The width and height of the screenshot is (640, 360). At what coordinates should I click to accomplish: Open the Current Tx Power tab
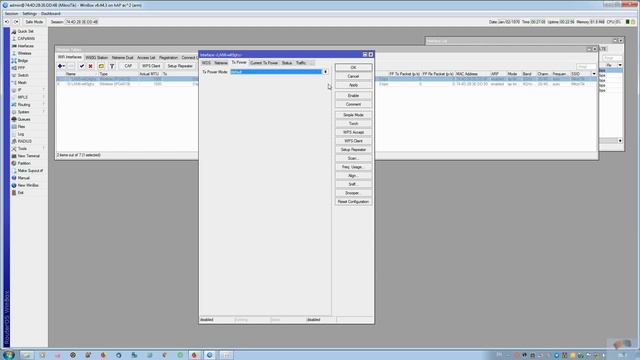click(264, 63)
